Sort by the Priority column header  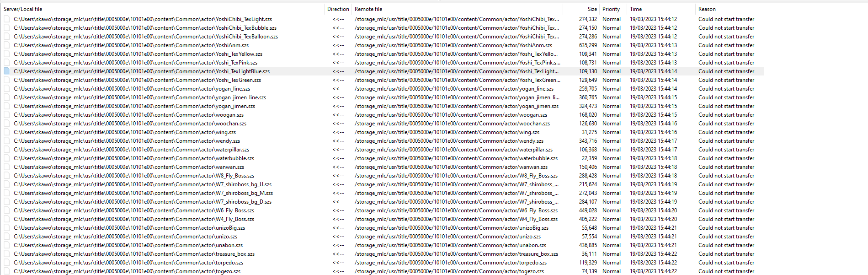point(613,9)
